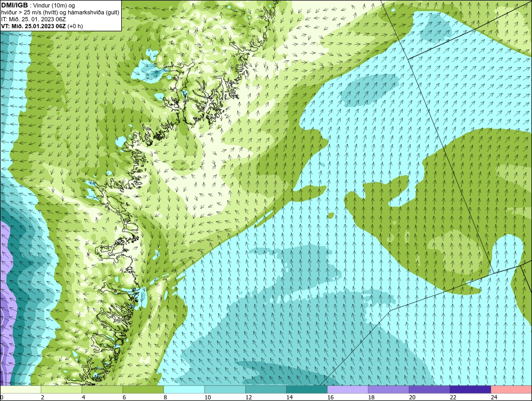Image resolution: width=532 pixels, height=401 pixels.
Task: Click the dark indigo 22–24 m/s legend swatch
Action: coord(470,389)
